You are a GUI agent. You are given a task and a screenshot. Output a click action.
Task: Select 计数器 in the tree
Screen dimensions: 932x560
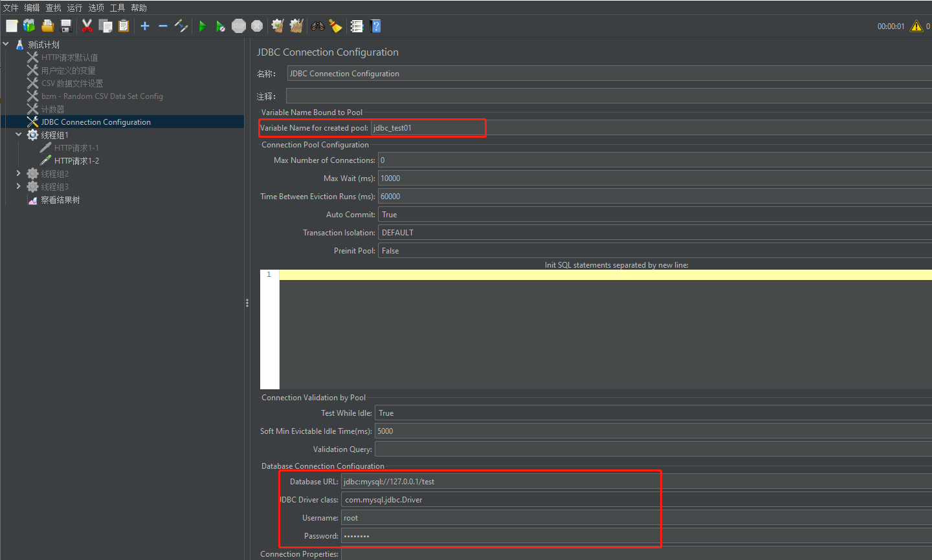(52, 109)
